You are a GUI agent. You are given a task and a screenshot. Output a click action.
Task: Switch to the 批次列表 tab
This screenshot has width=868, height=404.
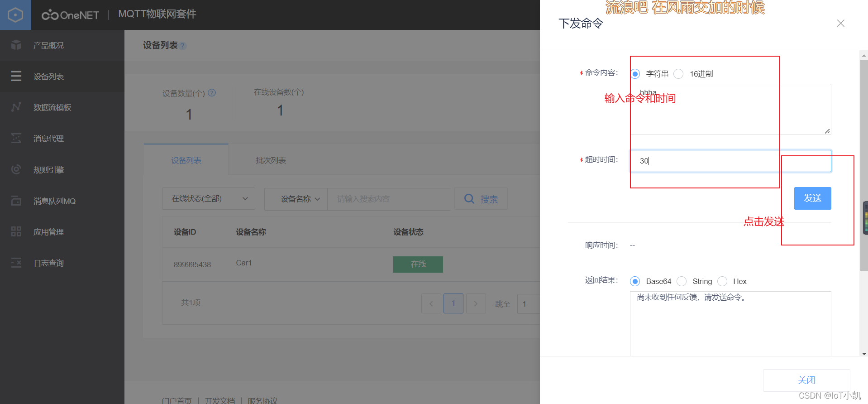pos(271,160)
